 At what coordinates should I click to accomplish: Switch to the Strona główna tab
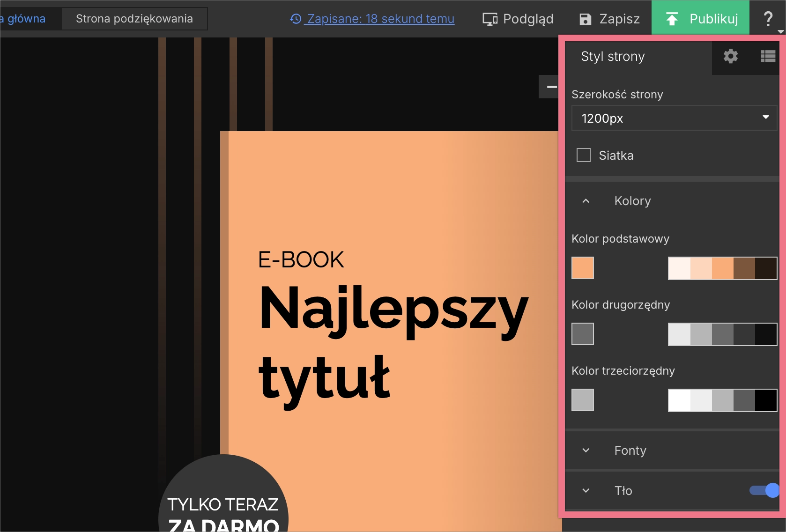(x=22, y=19)
